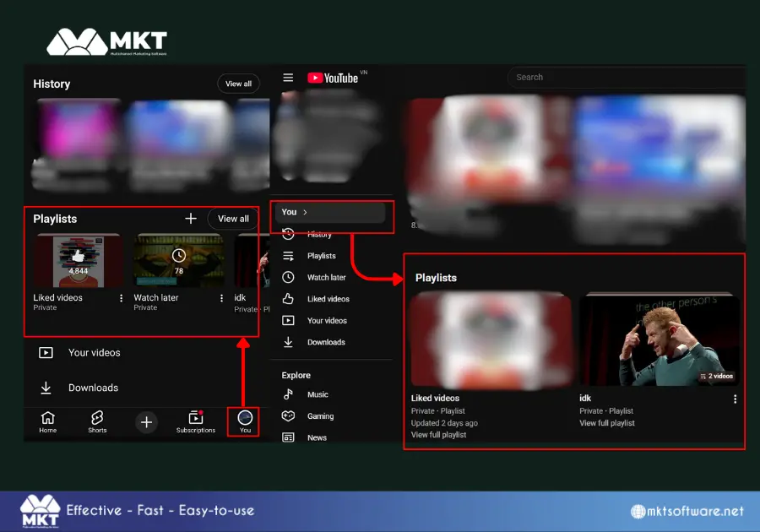
Task: Click the History clock icon in sidebar
Action: [288, 234]
